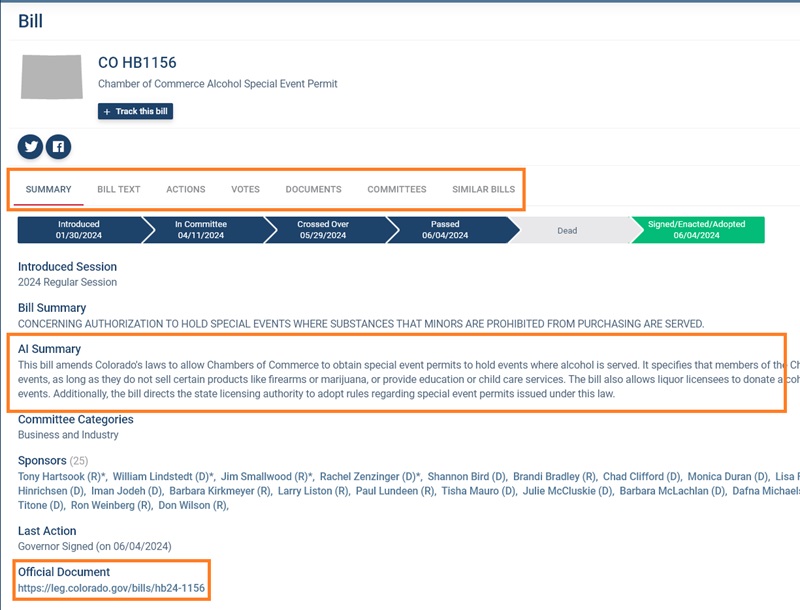
Task: Go to the Votes tab
Action: click(245, 189)
